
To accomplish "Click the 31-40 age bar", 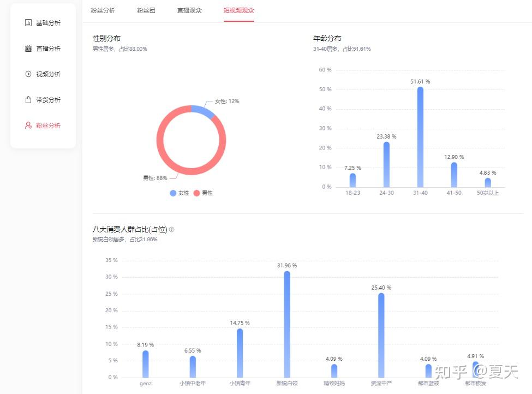I will (420, 137).
